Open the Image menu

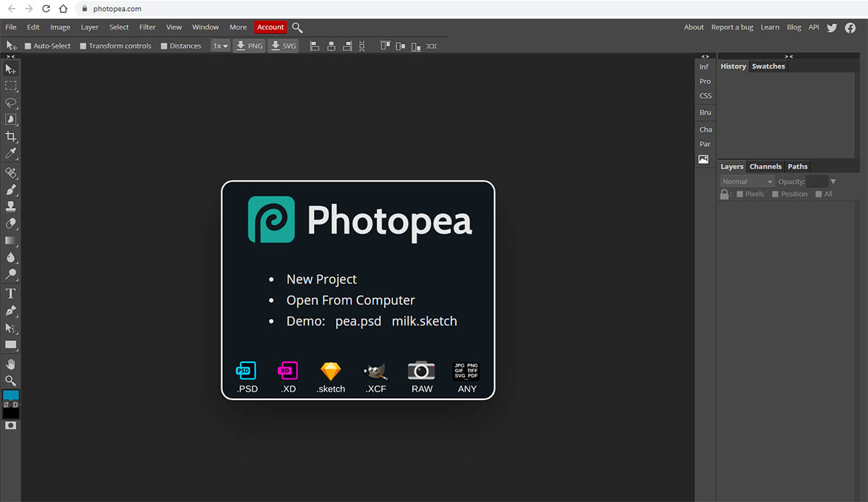pyautogui.click(x=60, y=27)
